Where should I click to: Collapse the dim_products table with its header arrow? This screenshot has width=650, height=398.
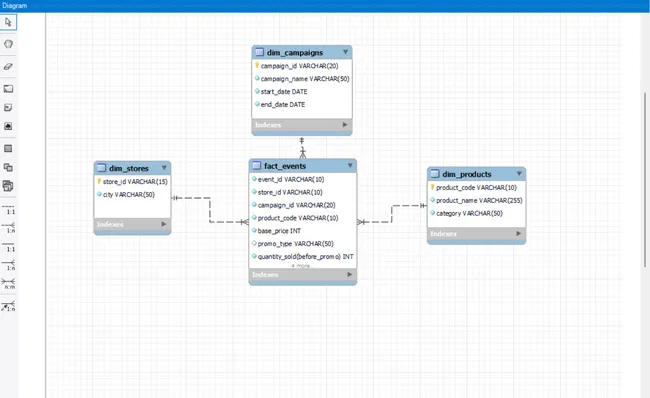point(519,173)
